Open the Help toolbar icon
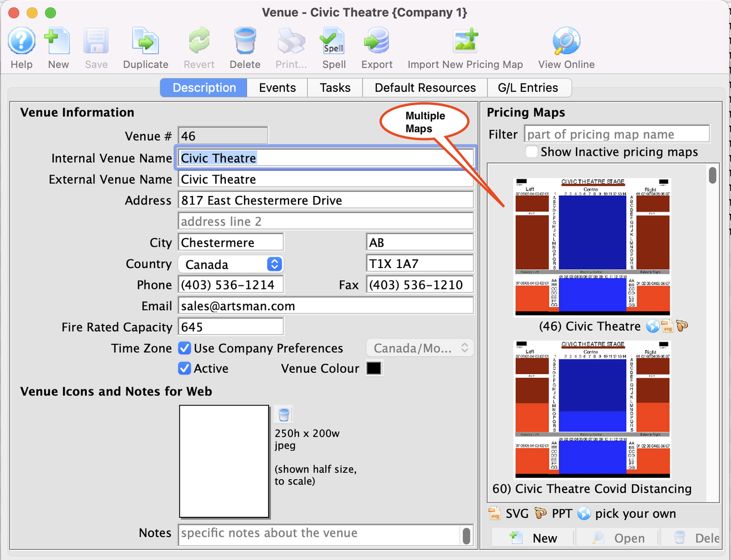The image size is (731, 560). click(x=21, y=41)
